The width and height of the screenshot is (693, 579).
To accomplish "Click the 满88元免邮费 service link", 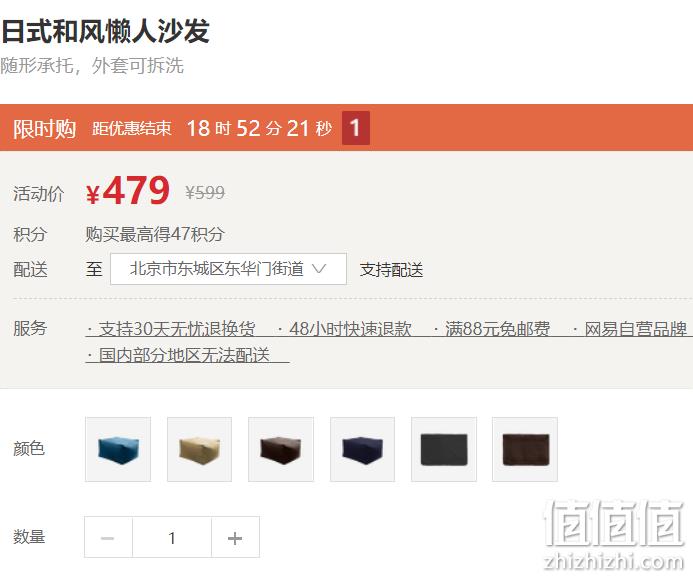I will 492,329.
